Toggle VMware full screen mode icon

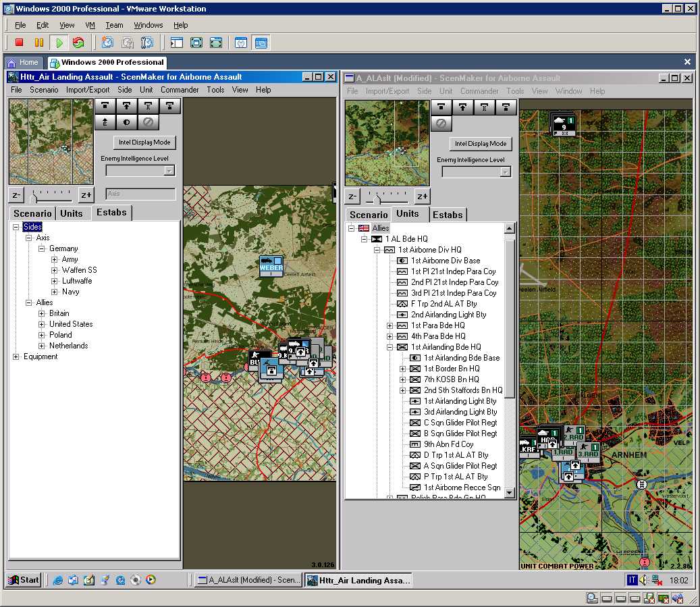[x=196, y=43]
